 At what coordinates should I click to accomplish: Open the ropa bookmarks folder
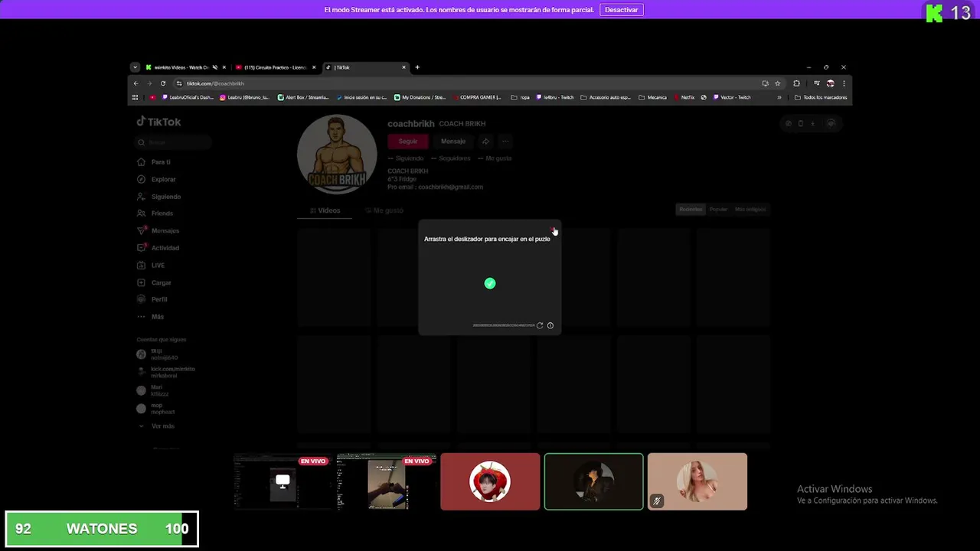[521, 97]
